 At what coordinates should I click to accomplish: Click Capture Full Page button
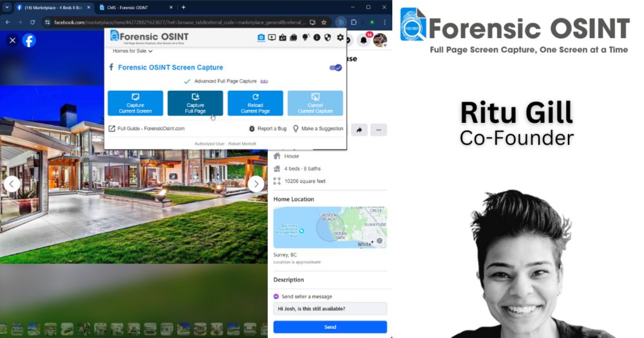point(195,103)
